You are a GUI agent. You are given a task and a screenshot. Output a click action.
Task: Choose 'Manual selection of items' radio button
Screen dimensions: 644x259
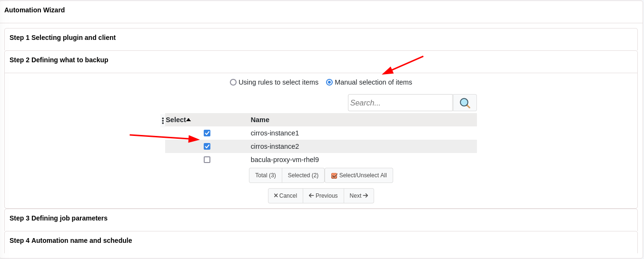(x=329, y=82)
